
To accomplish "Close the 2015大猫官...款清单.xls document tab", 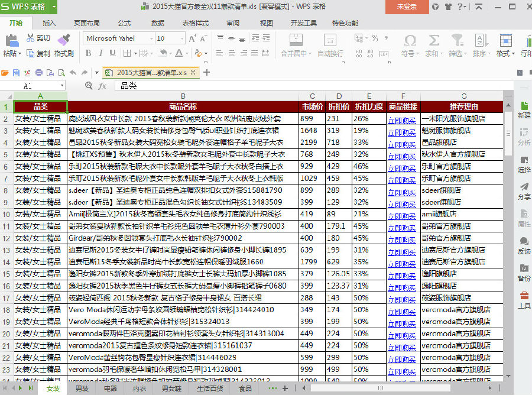I will [x=193, y=73].
